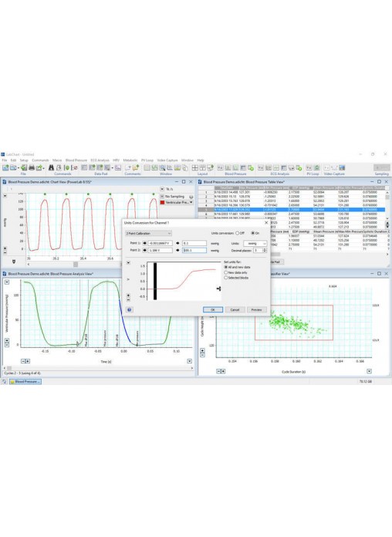Screen dimensions: 392x537
Task: Open the File menu
Action: pyautogui.click(x=5, y=160)
